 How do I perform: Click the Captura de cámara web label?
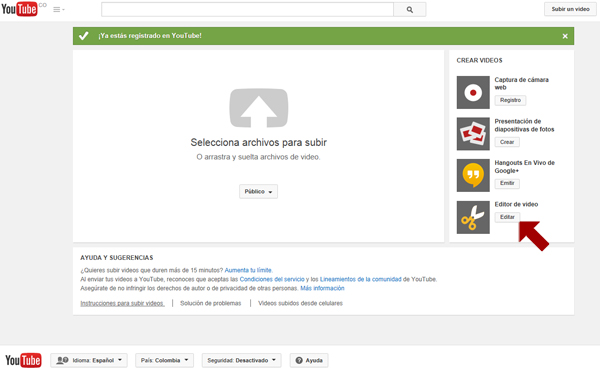(x=521, y=83)
